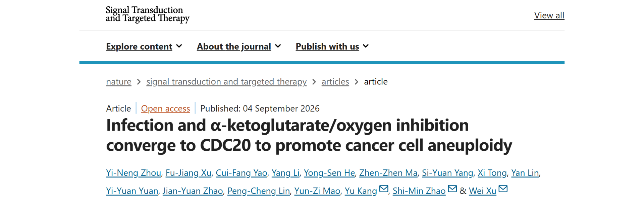This screenshot has width=644, height=209.
Task: Navigate to the articles breadcrumb
Action: (335, 82)
